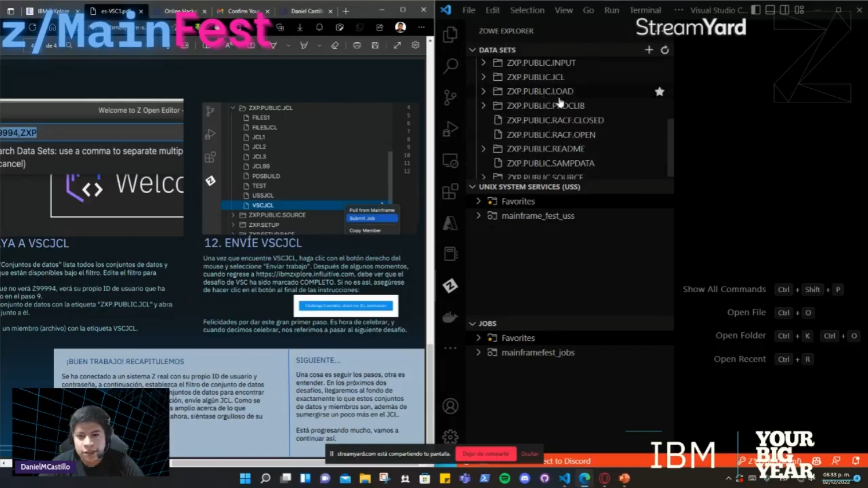Open Windows Start button on taskbar

point(245,478)
